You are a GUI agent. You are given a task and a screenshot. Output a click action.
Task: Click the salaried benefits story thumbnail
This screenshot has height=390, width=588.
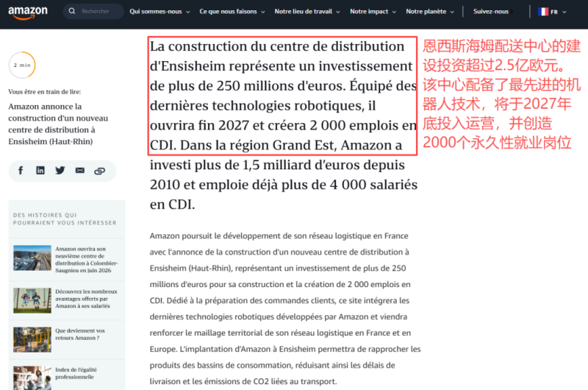tap(32, 299)
